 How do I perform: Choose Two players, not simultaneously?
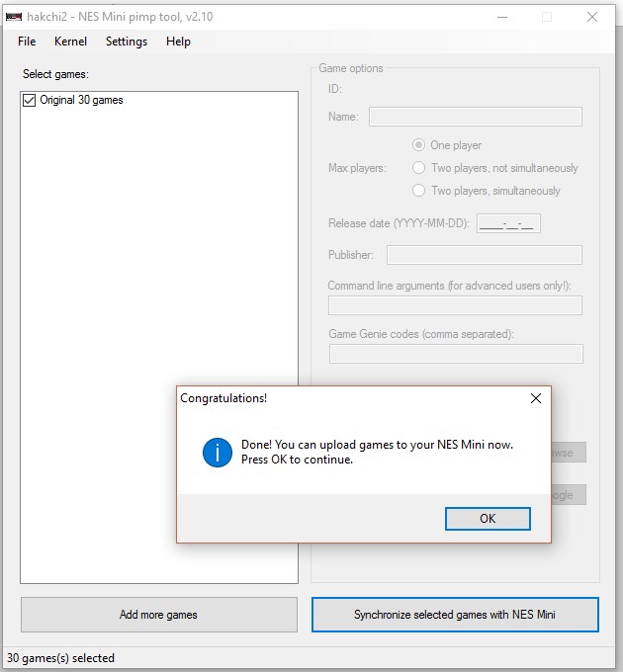point(419,168)
